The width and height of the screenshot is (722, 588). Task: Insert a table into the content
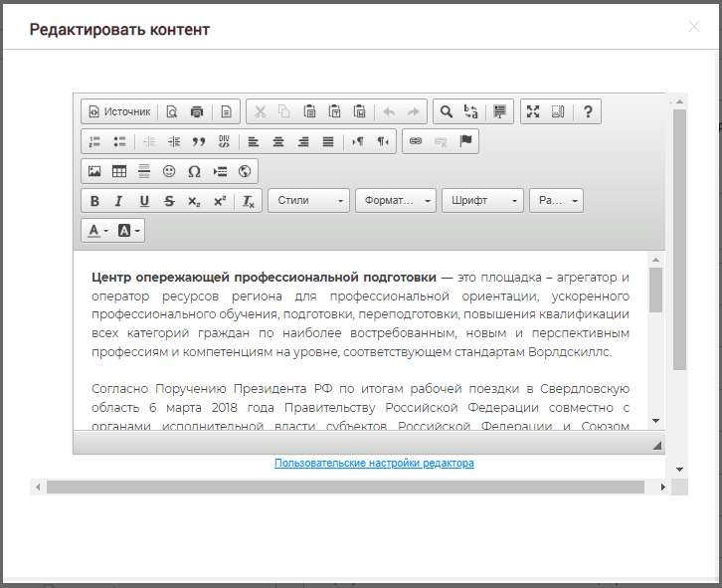pos(119,171)
